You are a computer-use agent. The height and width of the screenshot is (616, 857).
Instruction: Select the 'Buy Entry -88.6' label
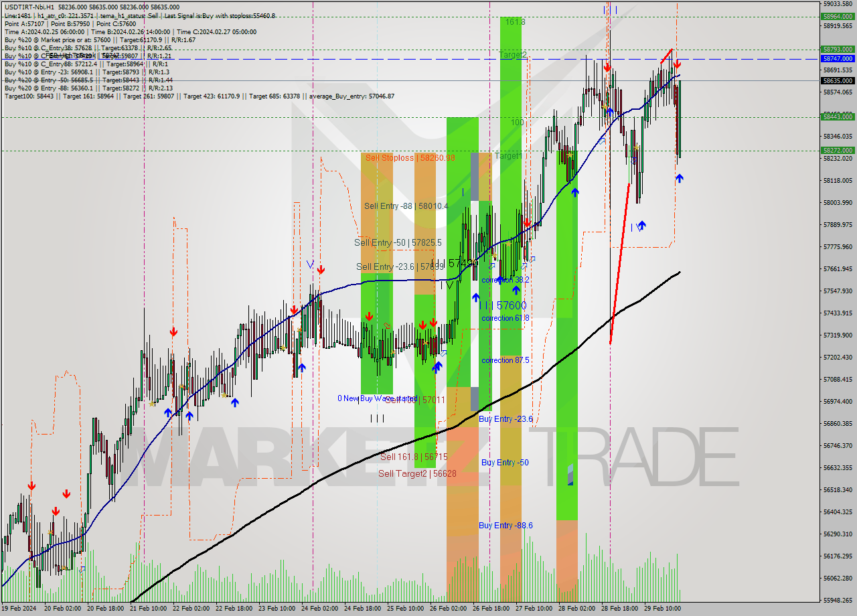(505, 526)
